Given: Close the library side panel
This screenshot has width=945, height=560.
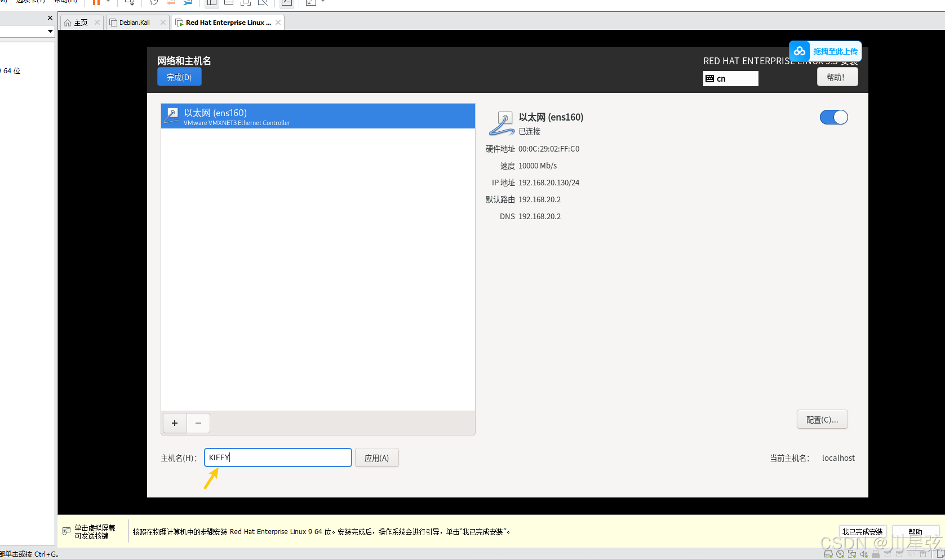Looking at the screenshot, I should click(x=50, y=17).
